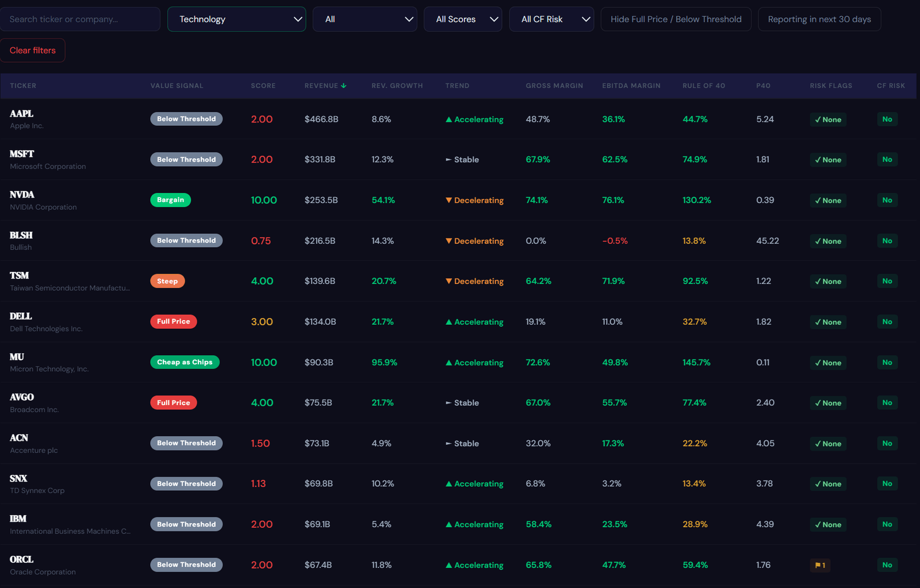The height and width of the screenshot is (588, 920).
Task: Open the TSM ticker row
Action: 458,281
